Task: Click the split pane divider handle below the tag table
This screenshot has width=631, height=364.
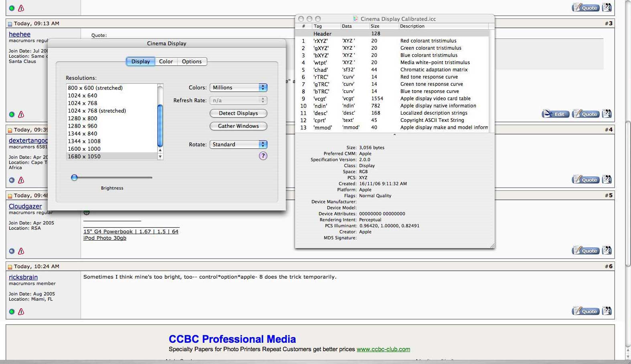Action: click(x=394, y=135)
